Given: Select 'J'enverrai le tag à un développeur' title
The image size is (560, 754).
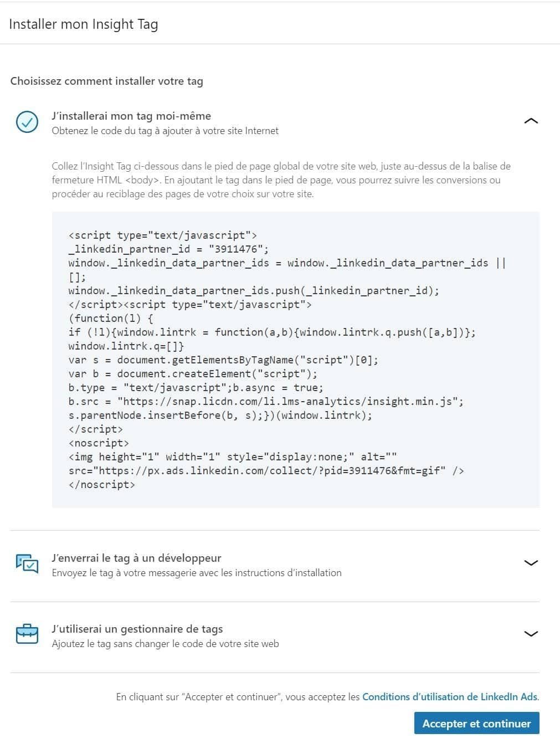Looking at the screenshot, I should pyautogui.click(x=136, y=558).
